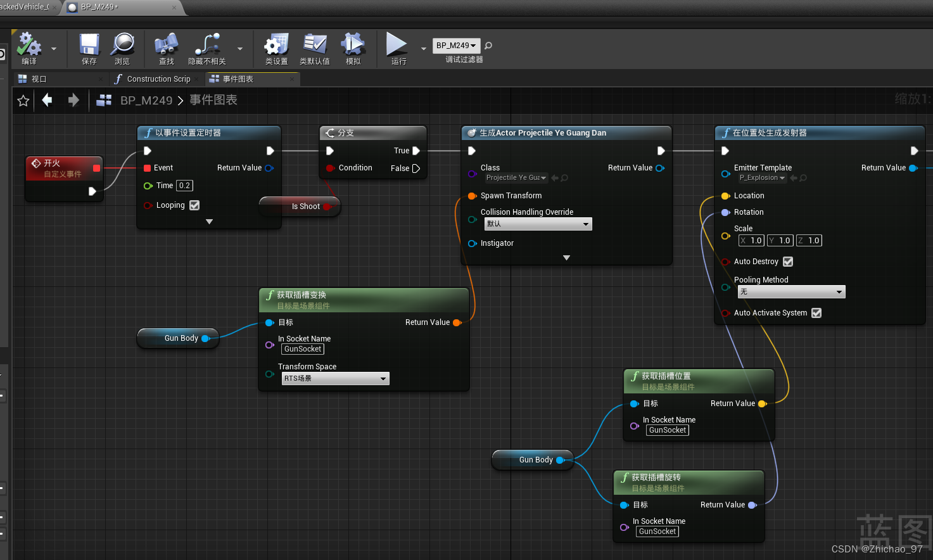The image size is (933, 560).
Task: Click the Scale Y value field
Action: tap(780, 241)
